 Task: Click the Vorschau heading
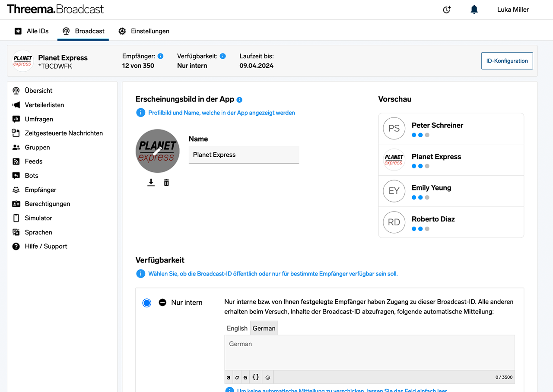tap(395, 99)
